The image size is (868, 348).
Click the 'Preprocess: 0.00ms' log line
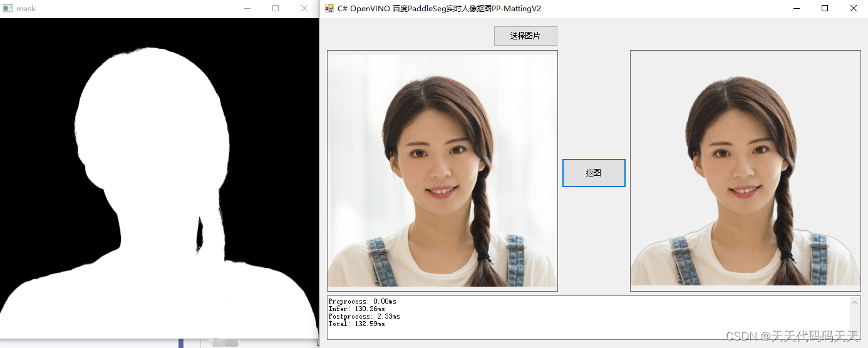[x=363, y=302]
